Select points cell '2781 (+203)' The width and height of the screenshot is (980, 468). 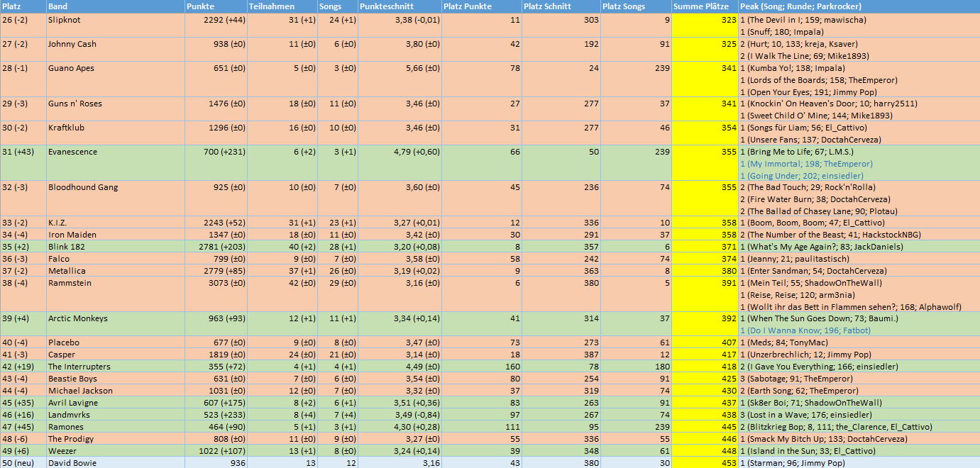click(216, 247)
